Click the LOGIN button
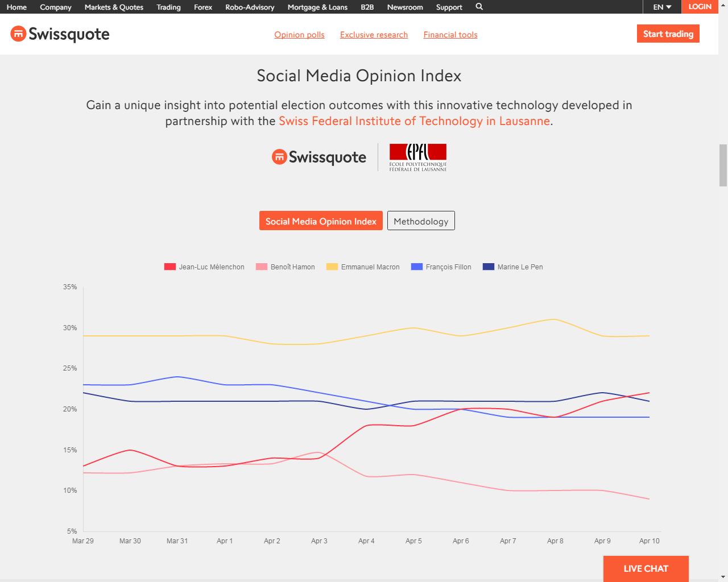The width and height of the screenshot is (728, 582). pyautogui.click(x=700, y=7)
